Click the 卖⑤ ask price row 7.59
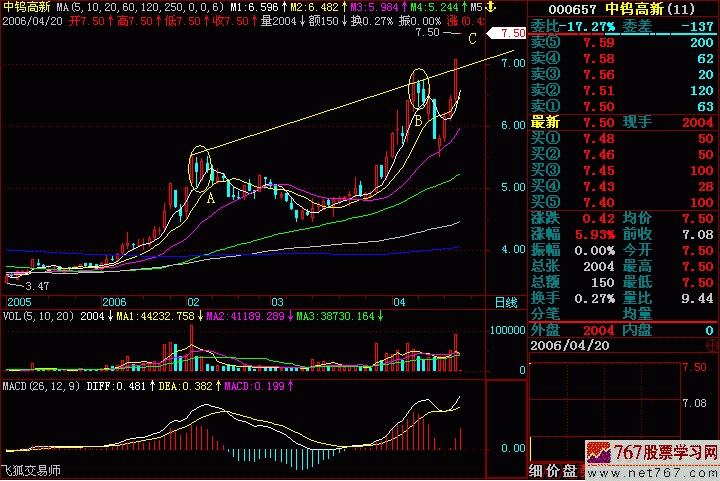The image size is (720, 481). pyautogui.click(x=599, y=42)
